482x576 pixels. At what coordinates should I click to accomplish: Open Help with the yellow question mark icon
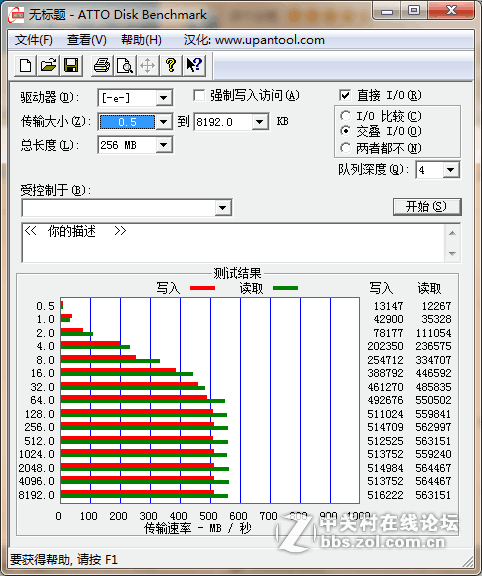pyautogui.click(x=170, y=65)
